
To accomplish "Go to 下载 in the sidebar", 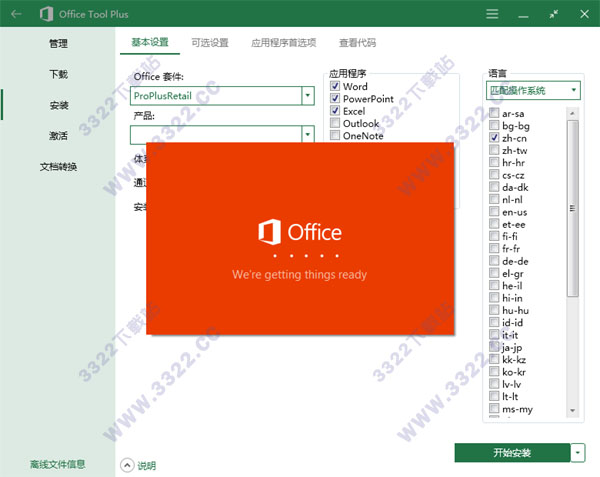I will (58, 74).
